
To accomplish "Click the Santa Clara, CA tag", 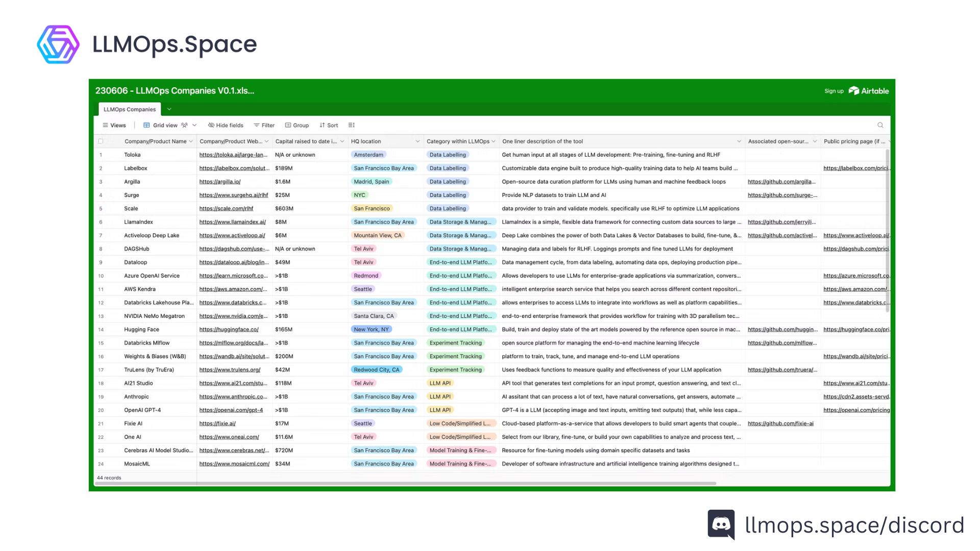I will click(374, 316).
